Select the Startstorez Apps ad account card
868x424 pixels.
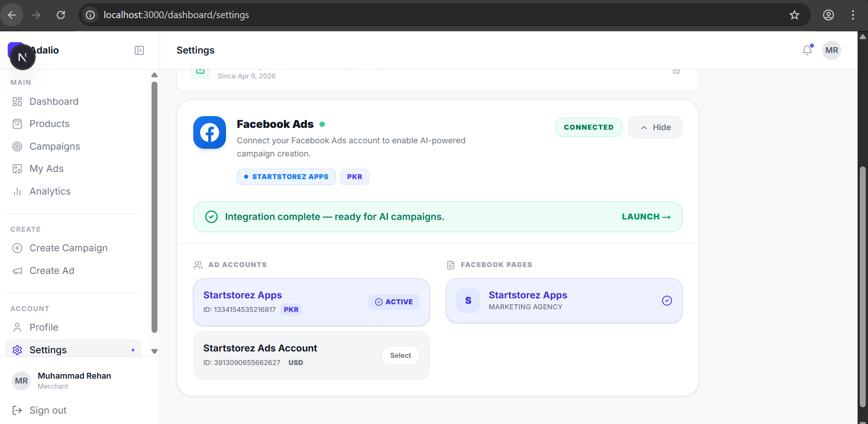pos(311,302)
